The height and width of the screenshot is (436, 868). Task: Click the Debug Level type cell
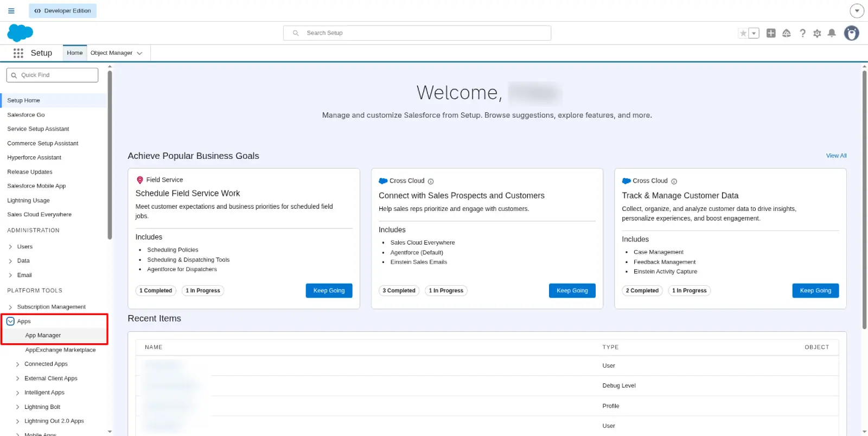[x=619, y=386]
